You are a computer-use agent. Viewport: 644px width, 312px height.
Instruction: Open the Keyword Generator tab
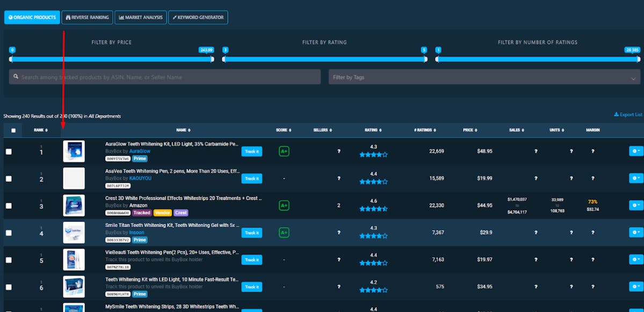(x=198, y=17)
